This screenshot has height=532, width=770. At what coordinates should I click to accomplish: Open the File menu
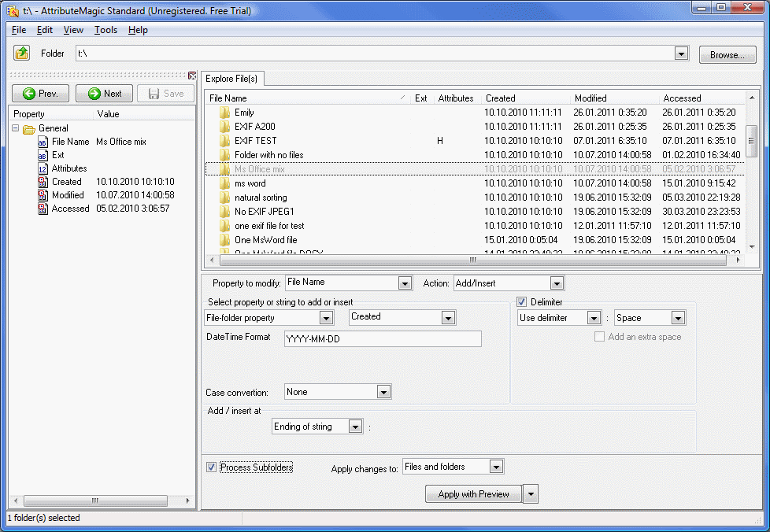[19, 30]
